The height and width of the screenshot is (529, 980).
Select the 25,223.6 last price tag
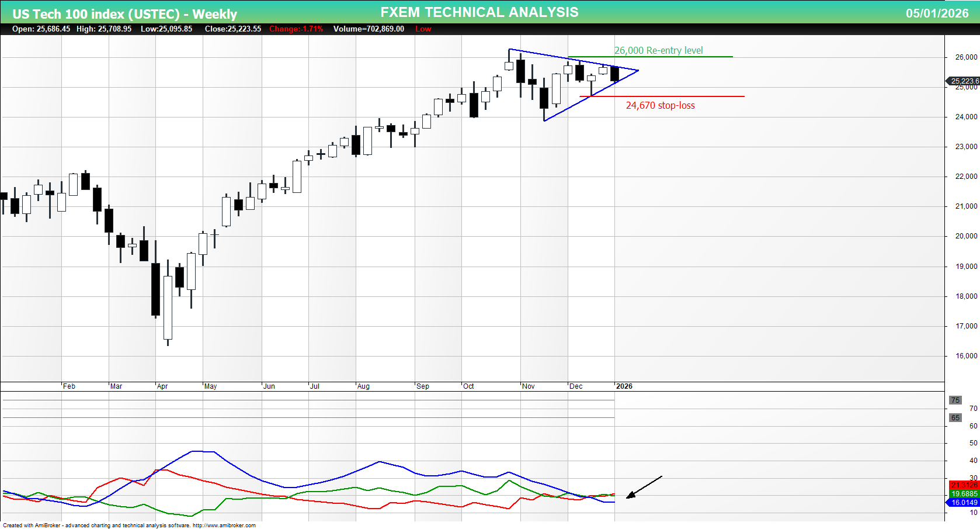click(964, 81)
